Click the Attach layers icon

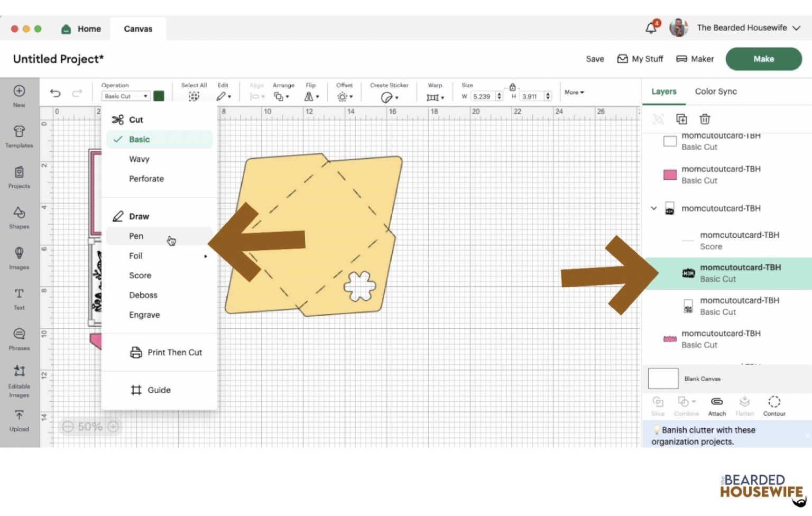click(717, 406)
